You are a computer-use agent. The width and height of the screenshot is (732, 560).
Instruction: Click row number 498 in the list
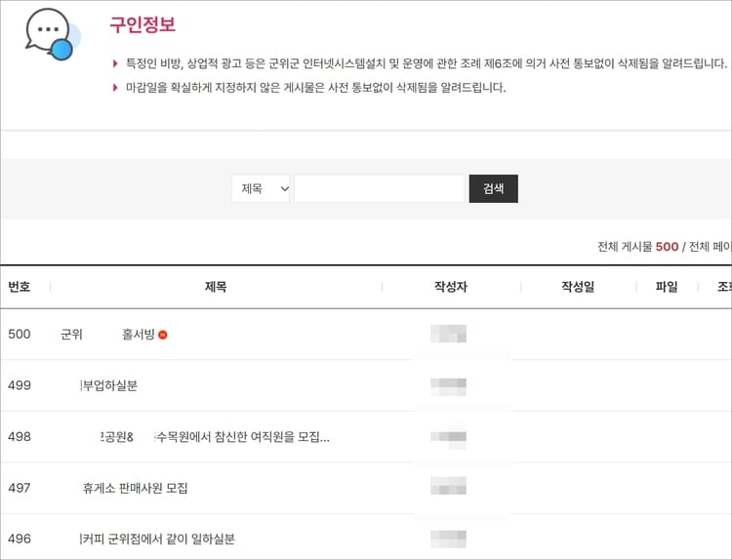pos(20,437)
